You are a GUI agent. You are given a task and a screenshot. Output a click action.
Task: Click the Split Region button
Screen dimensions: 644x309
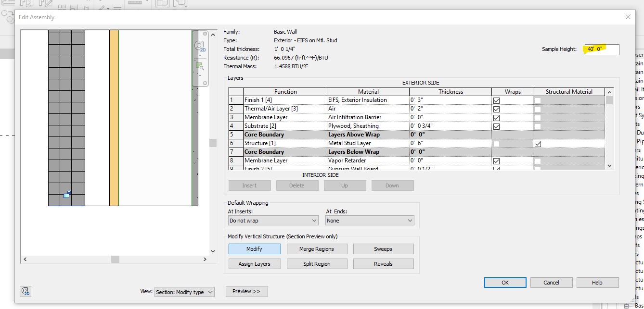point(317,264)
